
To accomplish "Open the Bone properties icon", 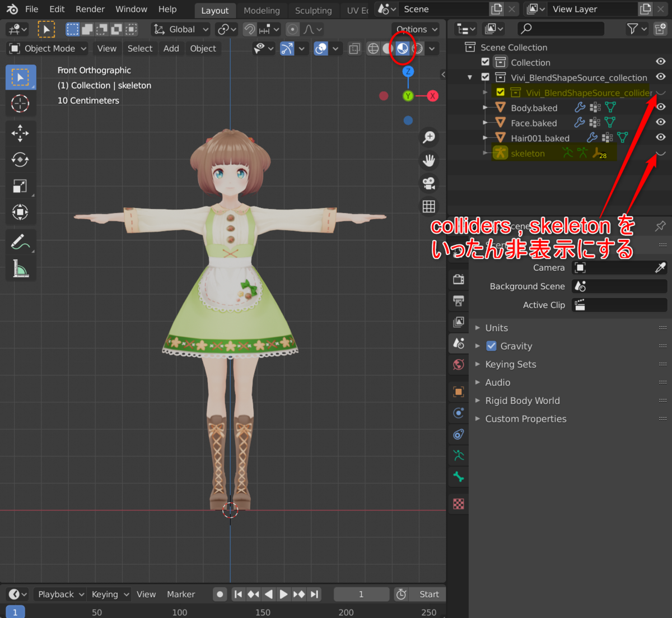I will 459,477.
